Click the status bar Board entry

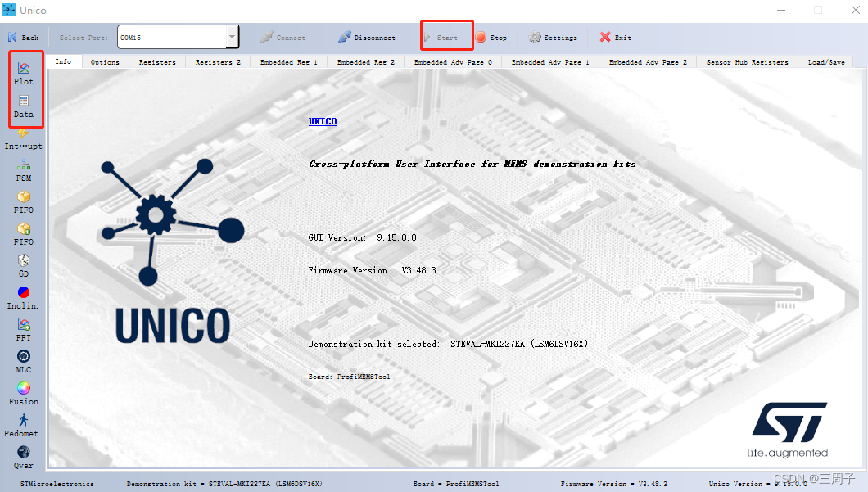click(x=456, y=484)
